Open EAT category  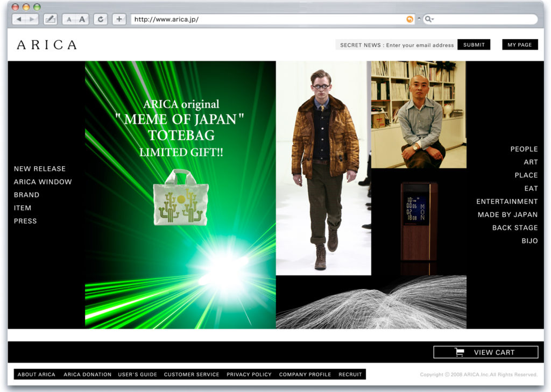pos(531,188)
